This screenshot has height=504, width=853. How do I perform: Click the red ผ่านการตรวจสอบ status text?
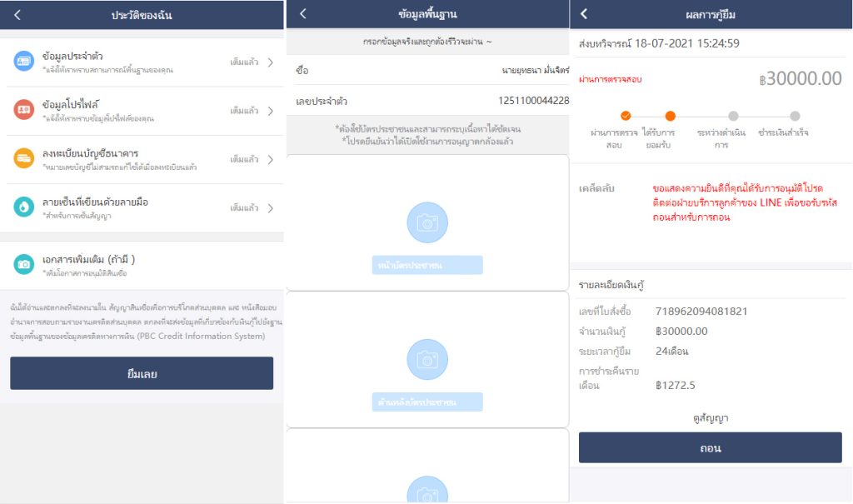tap(610, 79)
